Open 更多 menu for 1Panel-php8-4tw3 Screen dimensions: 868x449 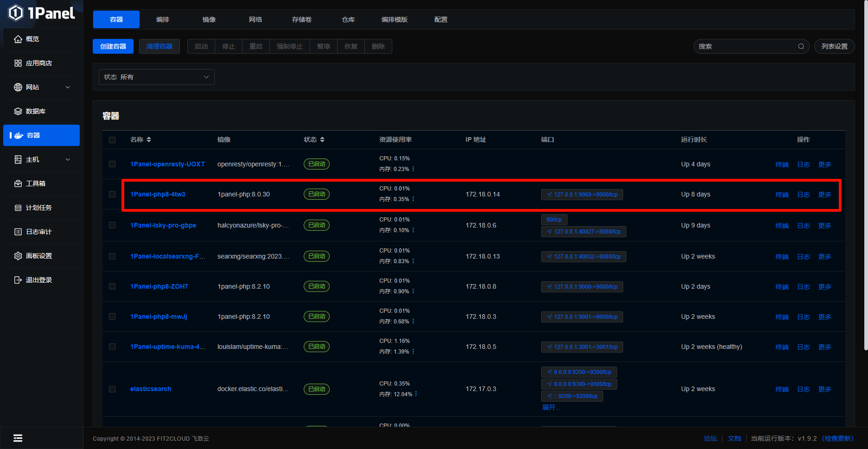825,195
